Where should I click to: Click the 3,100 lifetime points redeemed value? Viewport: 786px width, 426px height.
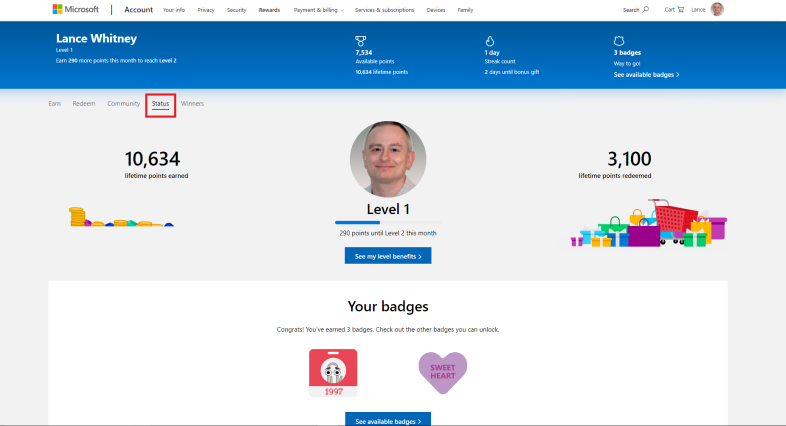[x=629, y=159]
